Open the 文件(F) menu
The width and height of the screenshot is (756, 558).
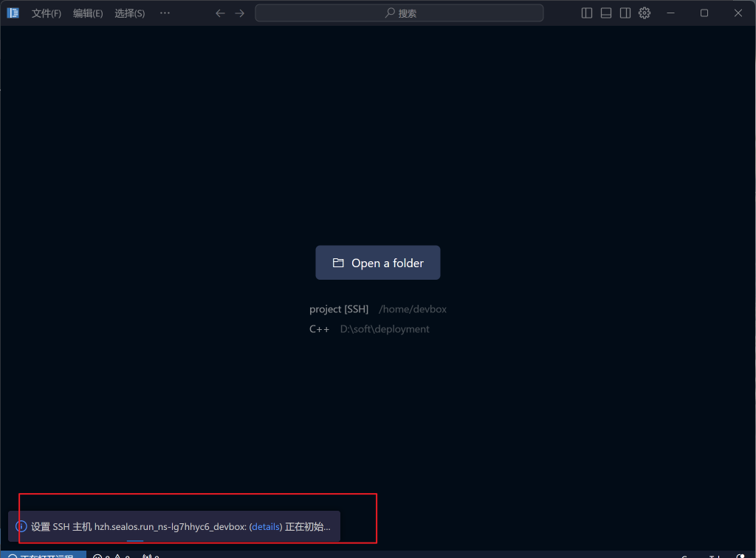pos(46,13)
